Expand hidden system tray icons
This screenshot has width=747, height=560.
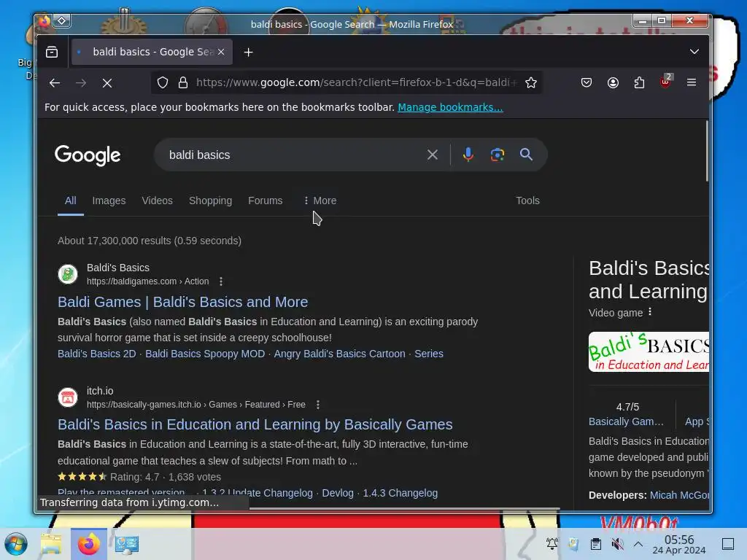(x=638, y=544)
